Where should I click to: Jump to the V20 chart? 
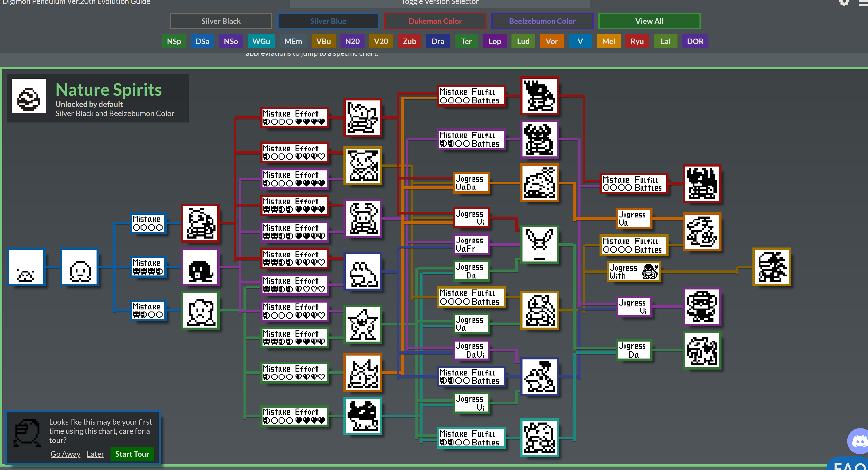tap(381, 41)
